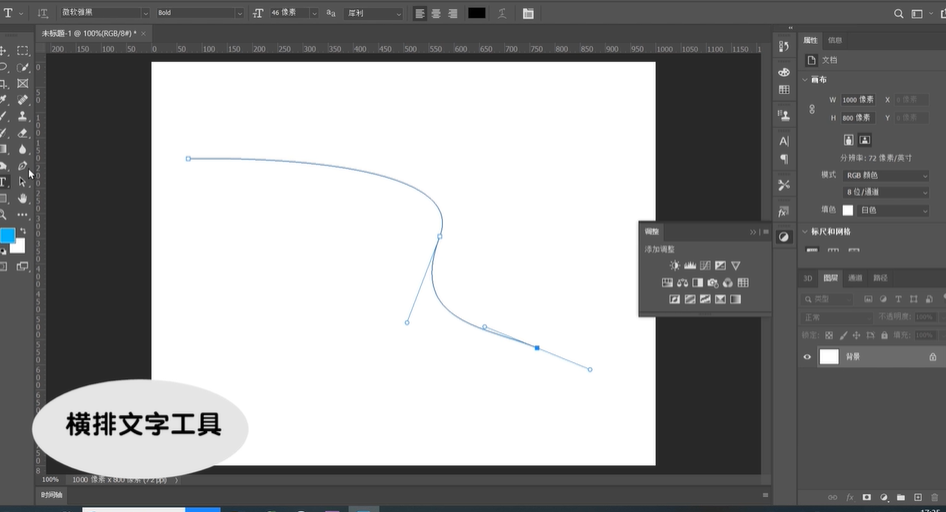This screenshot has height=512, width=946.
Task: Switch to the 信息 tab
Action: pos(835,40)
